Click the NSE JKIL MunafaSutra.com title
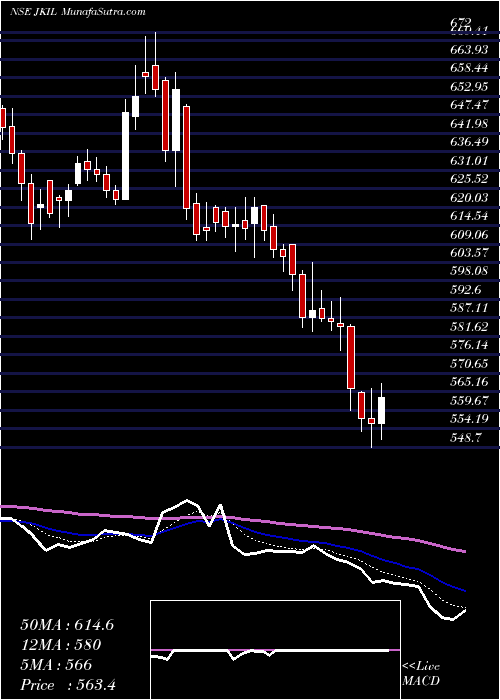The height and width of the screenshot is (700, 500). click(77, 11)
